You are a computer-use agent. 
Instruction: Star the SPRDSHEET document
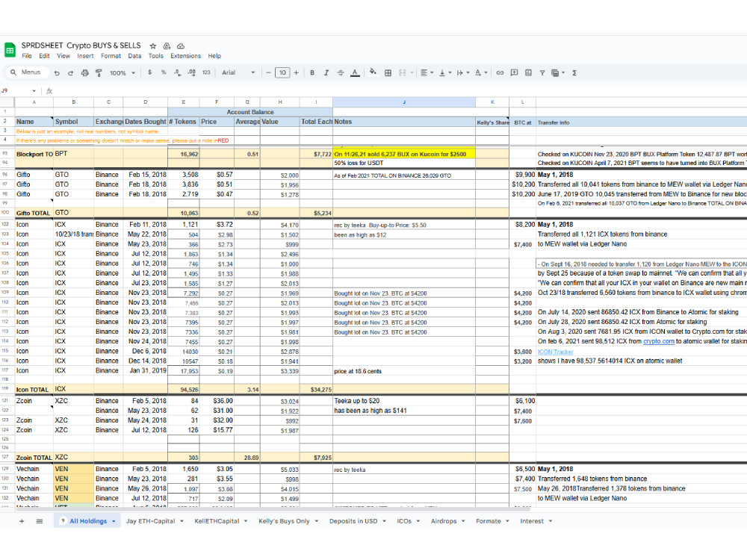pos(153,46)
